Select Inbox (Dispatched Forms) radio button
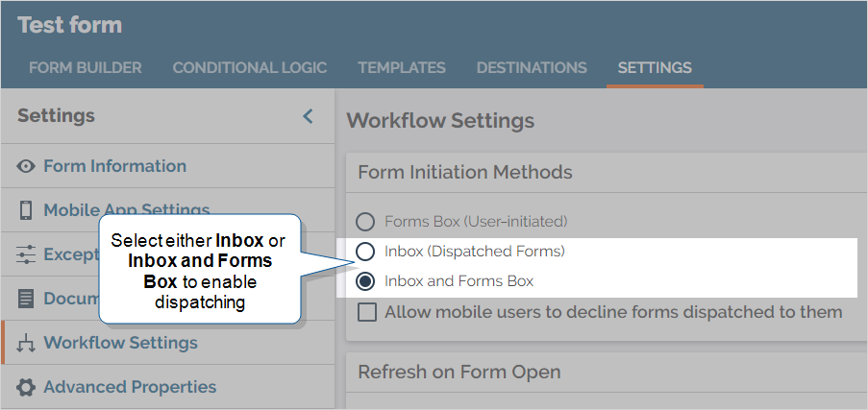This screenshot has height=410, width=868. coord(365,252)
